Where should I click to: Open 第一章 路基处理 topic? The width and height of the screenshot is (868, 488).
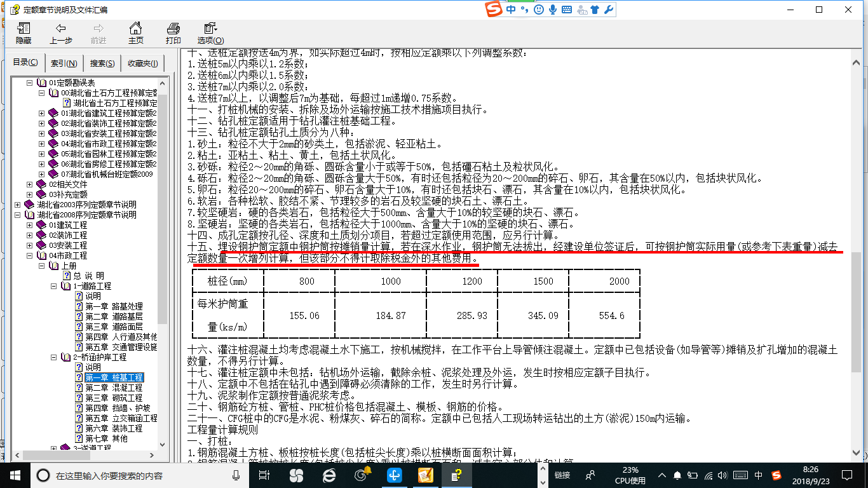click(x=114, y=306)
